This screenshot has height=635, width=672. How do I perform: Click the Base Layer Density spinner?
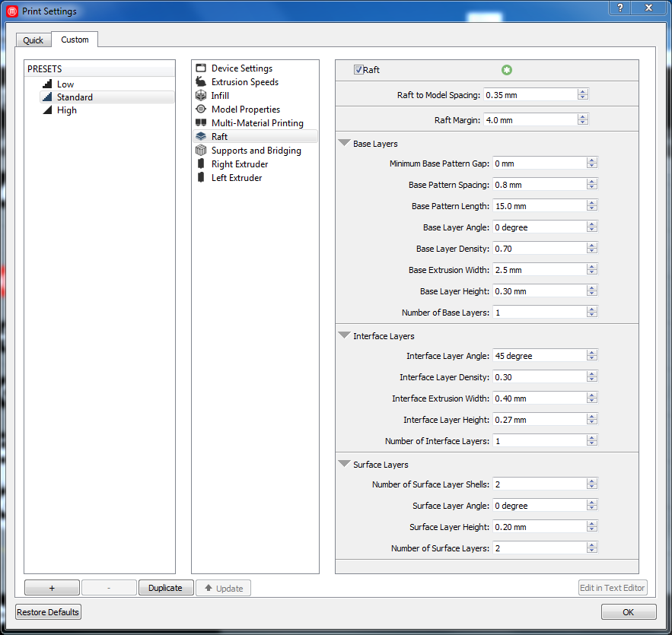tap(592, 249)
